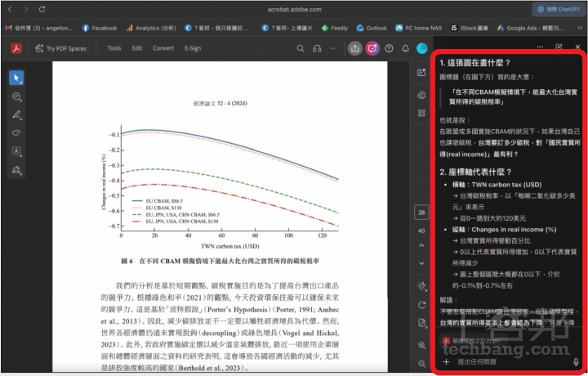Open the Gmail inbox bookmark
The height and width of the screenshot is (376, 588).
[38, 28]
